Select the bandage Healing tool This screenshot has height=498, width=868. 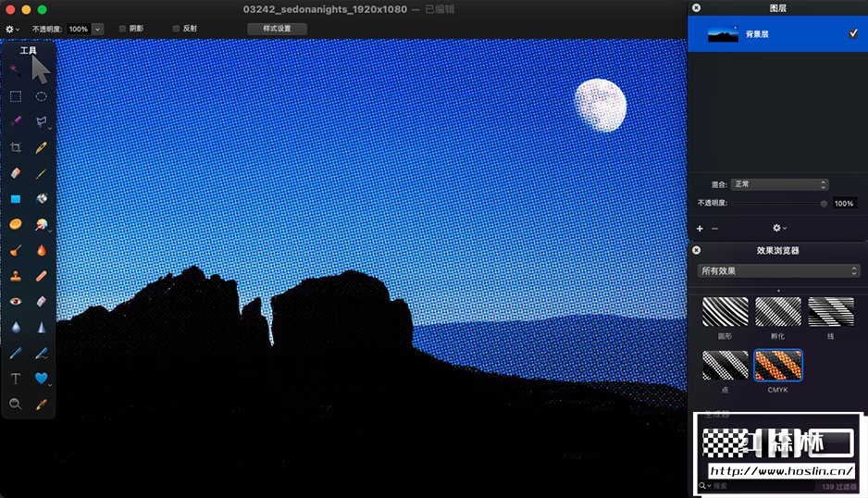pyautogui.click(x=42, y=276)
